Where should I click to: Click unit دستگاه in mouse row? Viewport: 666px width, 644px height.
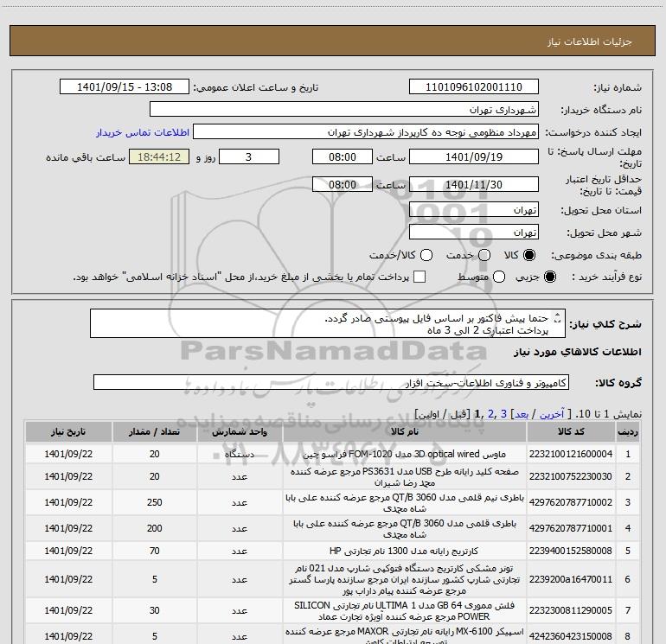(240, 454)
